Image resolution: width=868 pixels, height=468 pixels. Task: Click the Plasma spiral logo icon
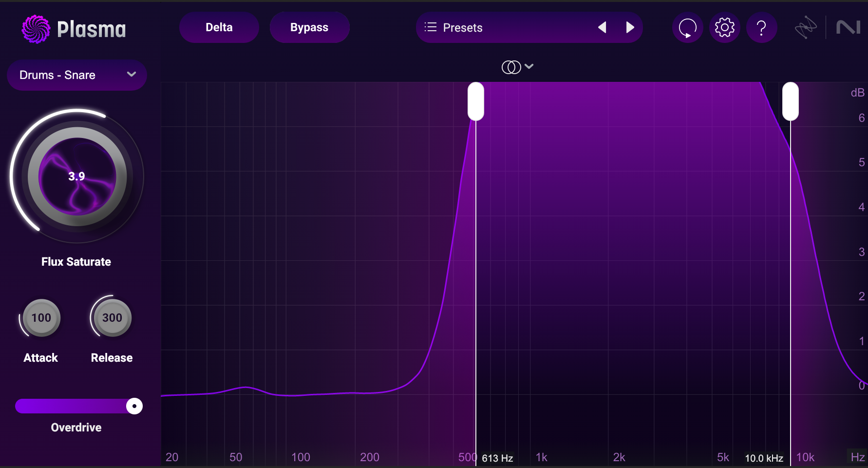tap(36, 29)
